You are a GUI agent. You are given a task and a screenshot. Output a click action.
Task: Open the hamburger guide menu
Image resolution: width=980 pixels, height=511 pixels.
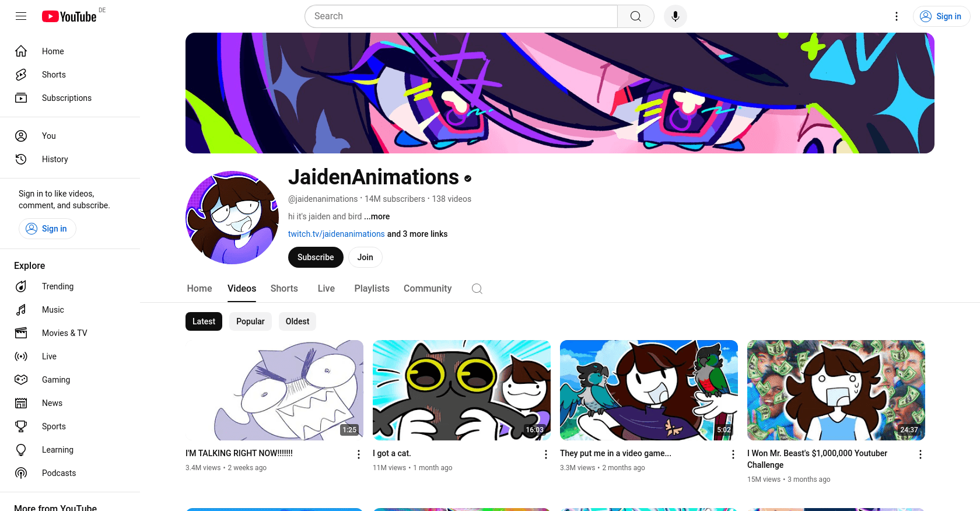point(21,16)
